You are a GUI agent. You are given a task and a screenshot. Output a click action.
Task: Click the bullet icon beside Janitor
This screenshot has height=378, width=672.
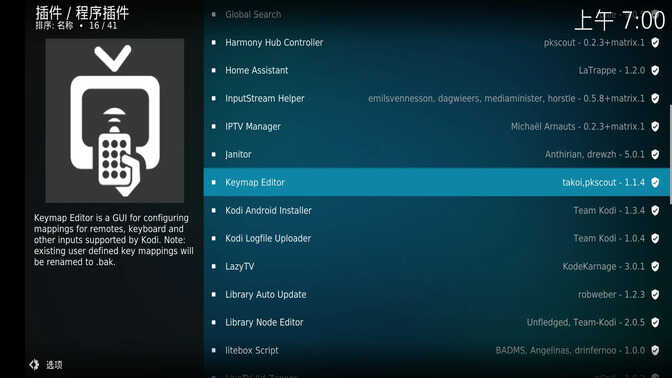[x=213, y=154]
